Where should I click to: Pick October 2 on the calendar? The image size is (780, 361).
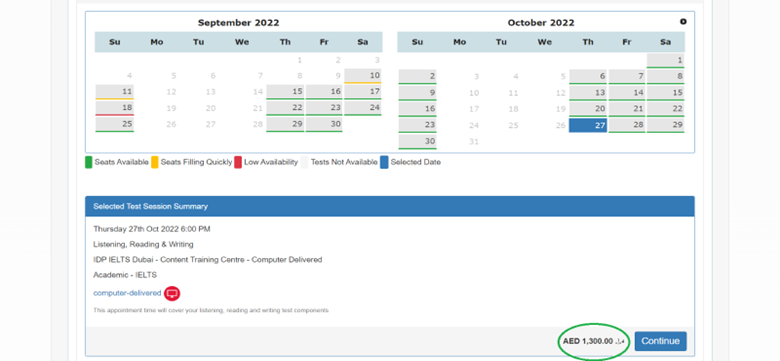[417, 77]
